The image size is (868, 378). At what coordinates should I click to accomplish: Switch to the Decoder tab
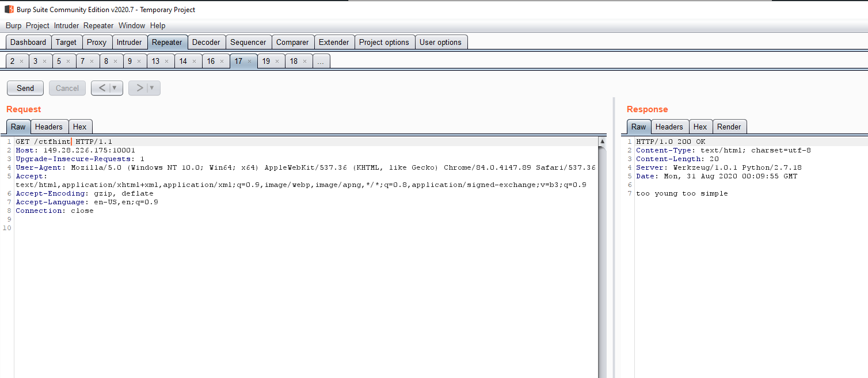[206, 42]
